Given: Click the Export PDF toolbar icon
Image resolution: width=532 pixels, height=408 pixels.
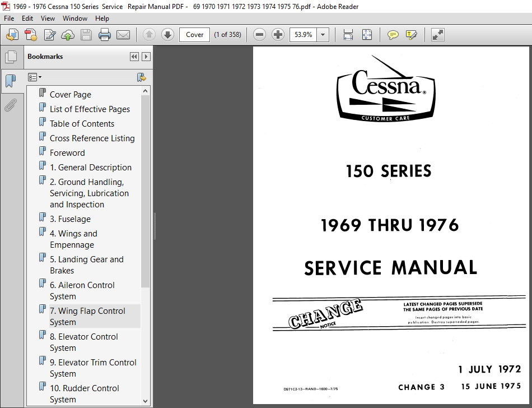Looking at the screenshot, I should tap(12, 35).
